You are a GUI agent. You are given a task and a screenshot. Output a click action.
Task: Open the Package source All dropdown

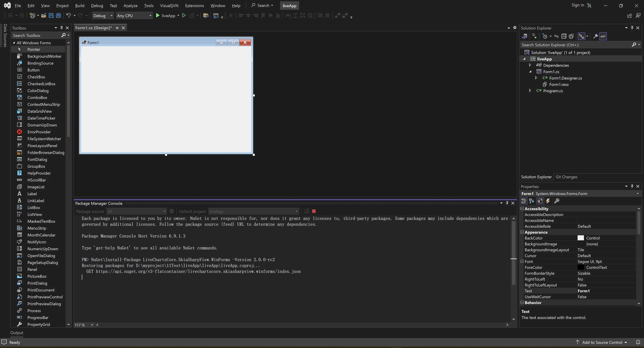(137, 211)
